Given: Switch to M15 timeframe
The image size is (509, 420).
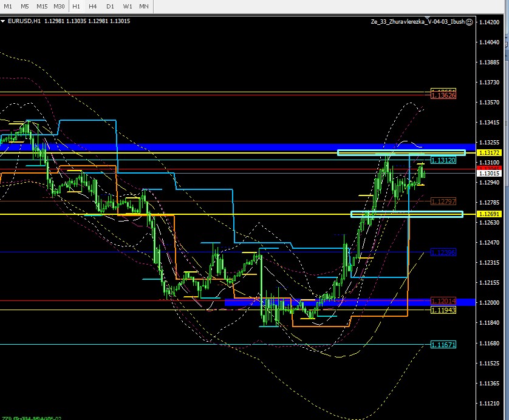Looking at the screenshot, I should tap(42, 6).
